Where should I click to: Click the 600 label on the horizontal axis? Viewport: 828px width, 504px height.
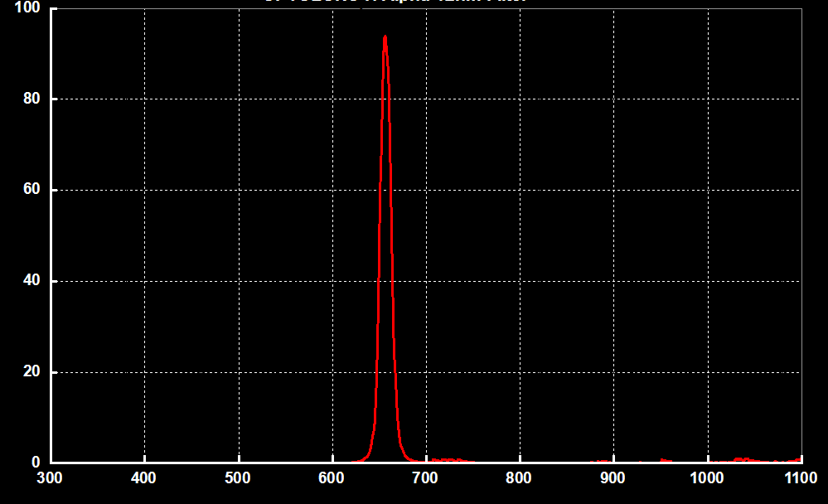click(332, 478)
